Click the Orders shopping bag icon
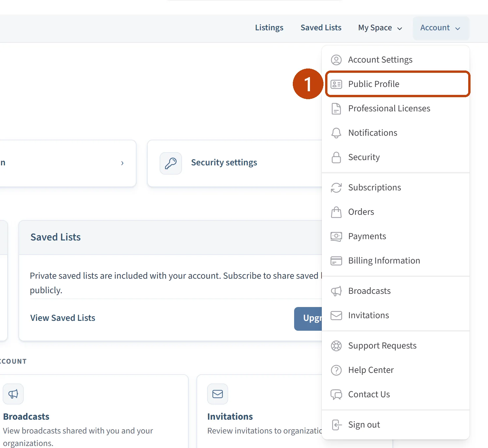The height and width of the screenshot is (448, 488). tap(336, 212)
